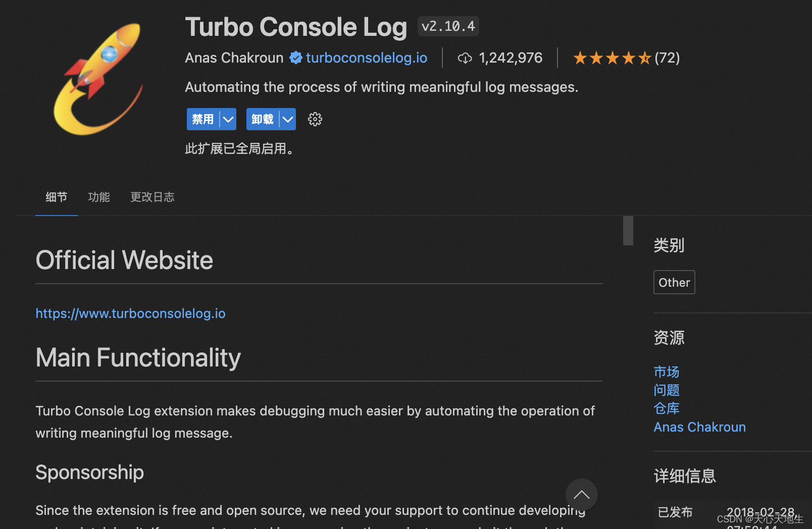Open the extension settings gear
Image resolution: width=812 pixels, height=529 pixels.
tap(315, 119)
